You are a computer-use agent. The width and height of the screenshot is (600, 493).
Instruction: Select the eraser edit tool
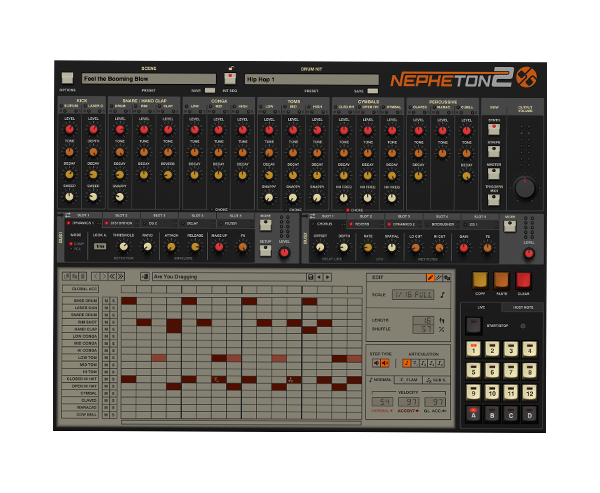pyautogui.click(x=439, y=278)
